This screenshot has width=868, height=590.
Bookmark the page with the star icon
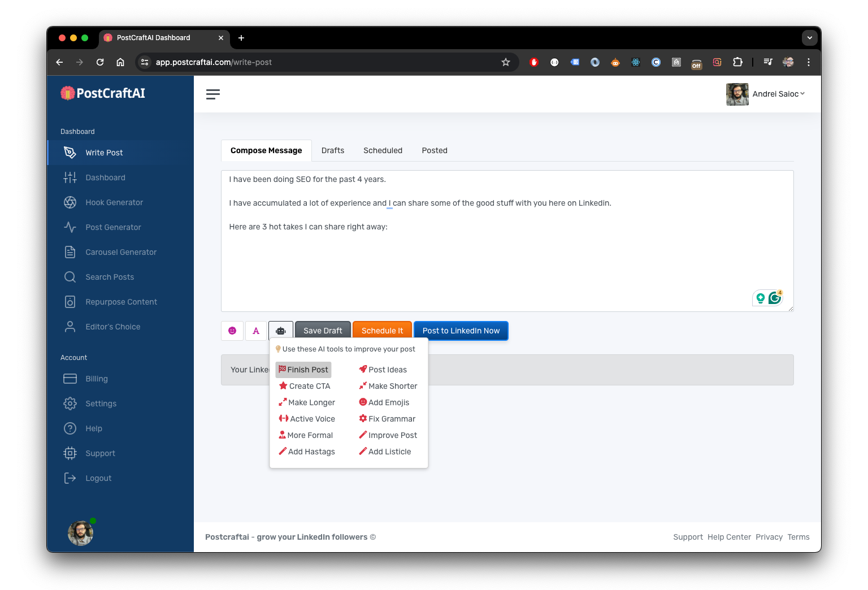tap(506, 62)
